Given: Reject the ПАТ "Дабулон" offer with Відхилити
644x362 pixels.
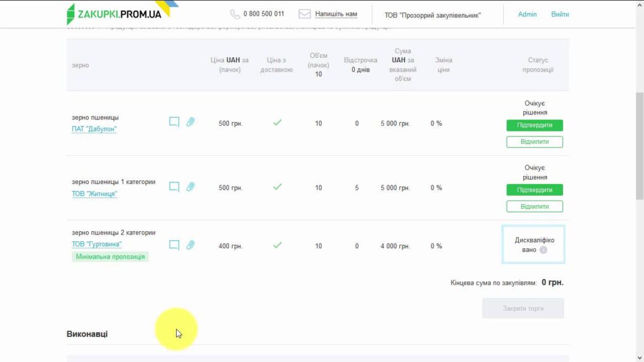Looking at the screenshot, I should [x=535, y=141].
